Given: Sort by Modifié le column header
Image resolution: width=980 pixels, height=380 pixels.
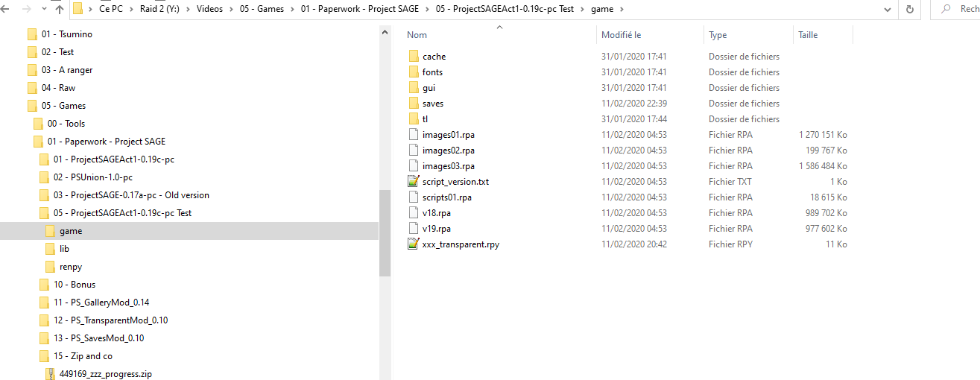Looking at the screenshot, I should click(621, 35).
